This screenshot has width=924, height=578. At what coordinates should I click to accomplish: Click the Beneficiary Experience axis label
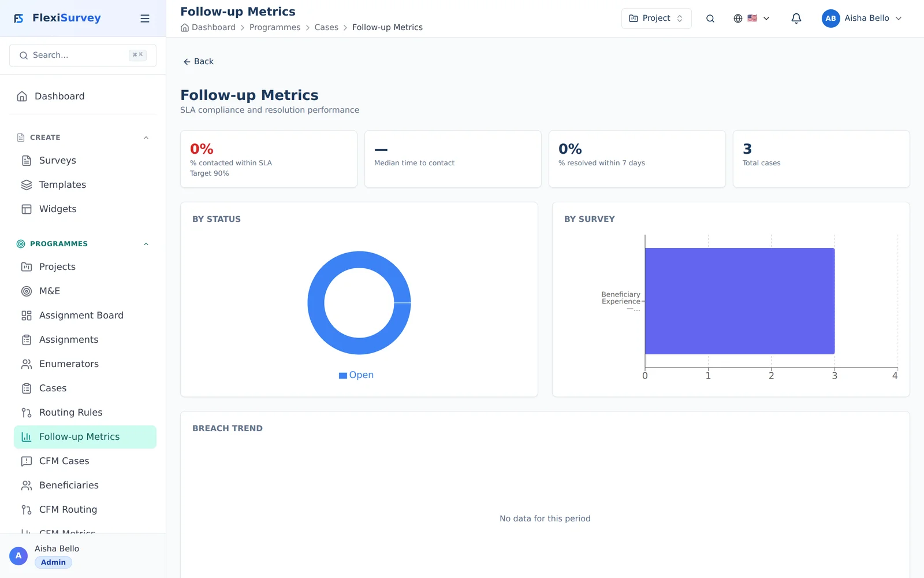621,301
